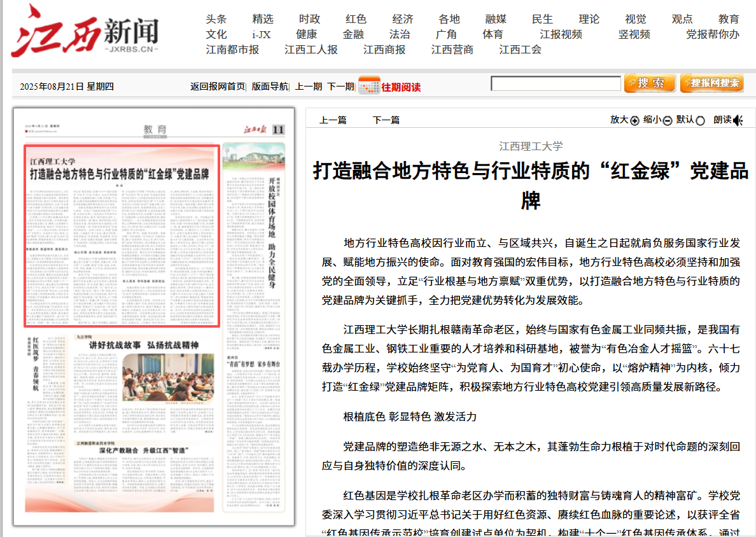
Task: Click 上一篇 previous article link
Action: [x=333, y=120]
